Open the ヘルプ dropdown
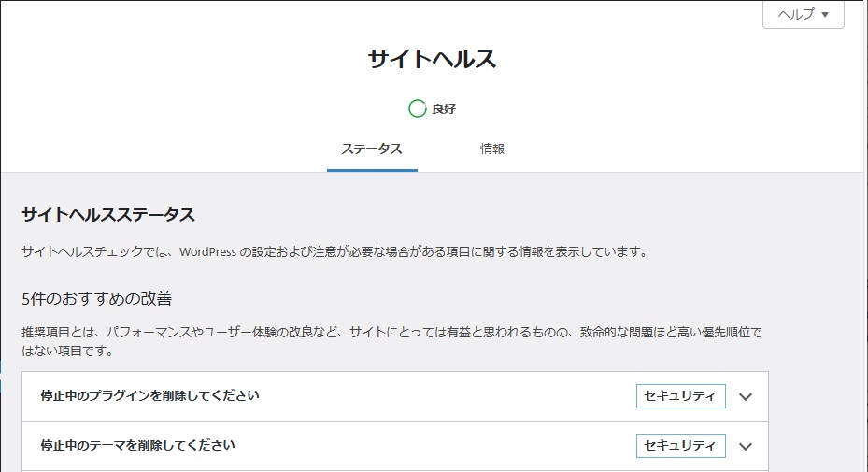The height and width of the screenshot is (472, 868). (804, 14)
